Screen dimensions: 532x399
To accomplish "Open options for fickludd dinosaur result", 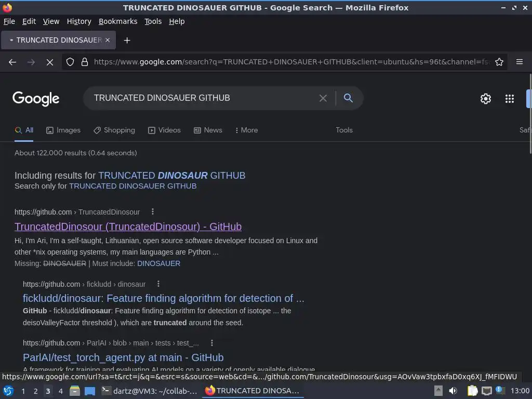I will tap(158, 284).
